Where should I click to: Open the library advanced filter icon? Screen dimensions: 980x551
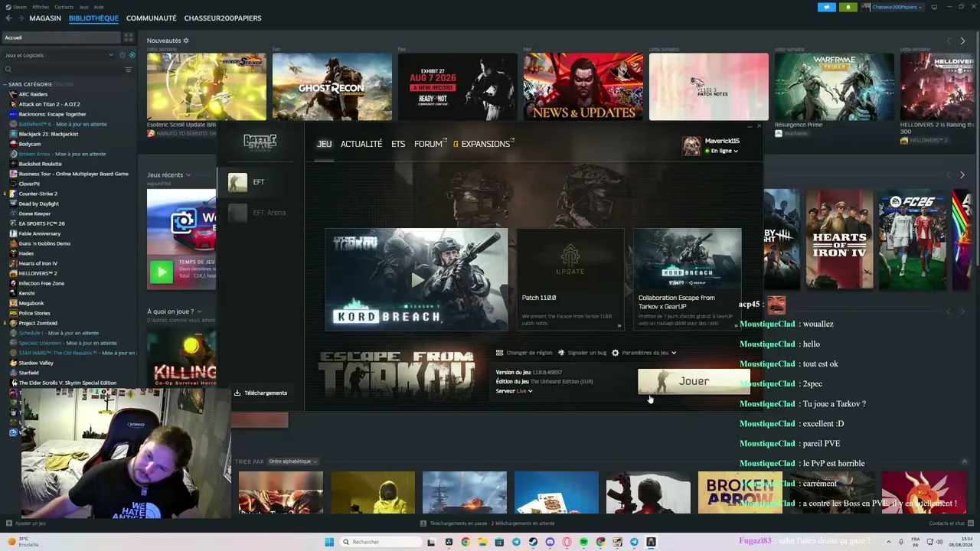point(129,70)
